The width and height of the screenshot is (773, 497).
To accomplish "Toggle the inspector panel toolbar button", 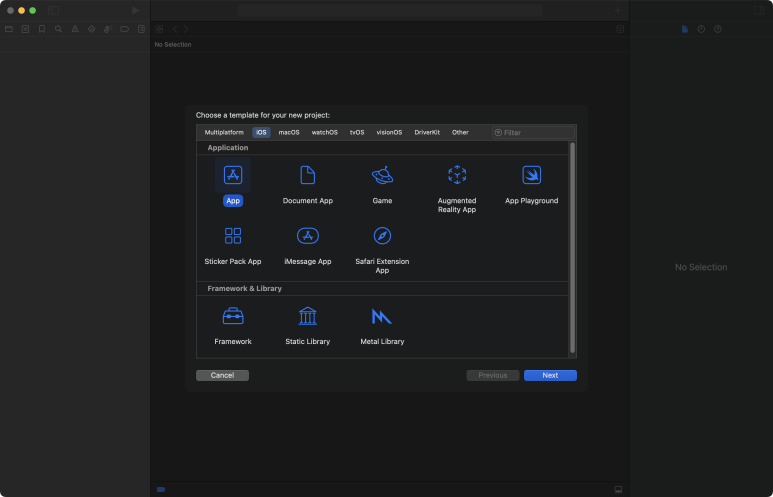I will tap(759, 10).
